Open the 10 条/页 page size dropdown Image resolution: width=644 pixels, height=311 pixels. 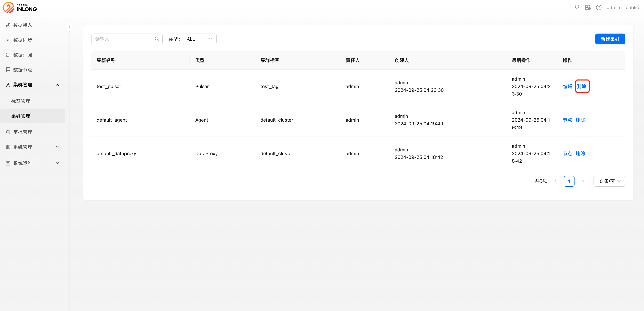tap(609, 181)
